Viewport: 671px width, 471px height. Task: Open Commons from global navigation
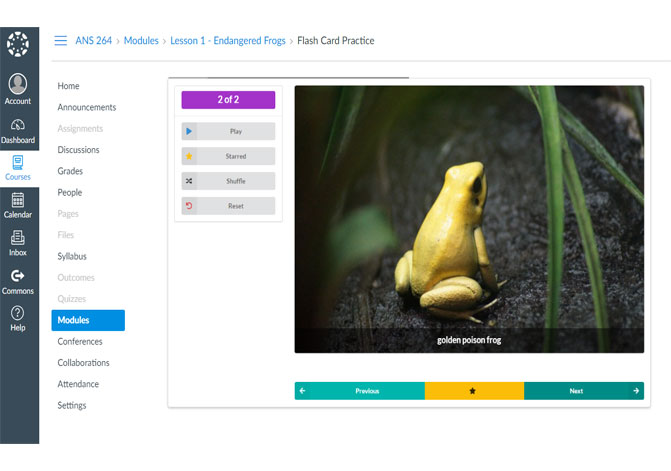[x=18, y=282]
